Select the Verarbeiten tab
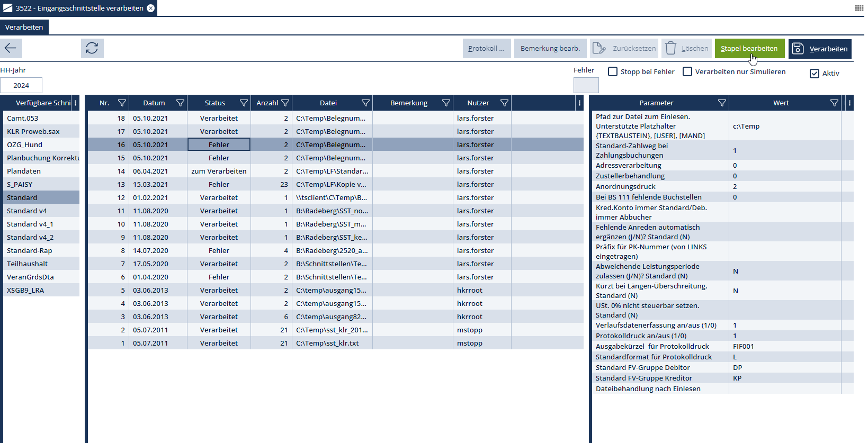 (24, 27)
